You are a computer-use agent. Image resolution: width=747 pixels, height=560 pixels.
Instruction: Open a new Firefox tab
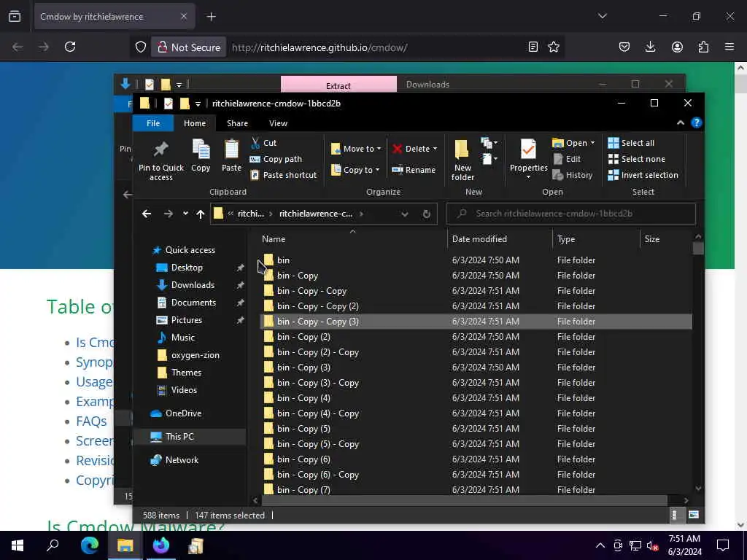(x=212, y=17)
